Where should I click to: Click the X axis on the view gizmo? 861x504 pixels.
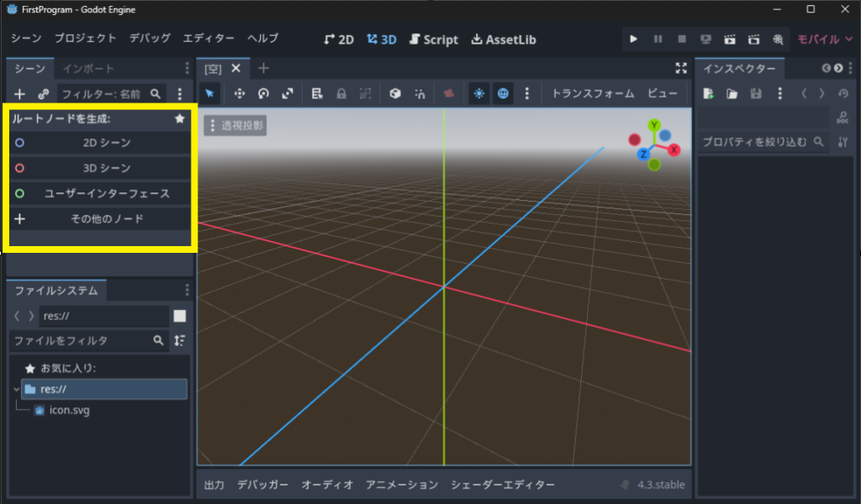coord(673,150)
